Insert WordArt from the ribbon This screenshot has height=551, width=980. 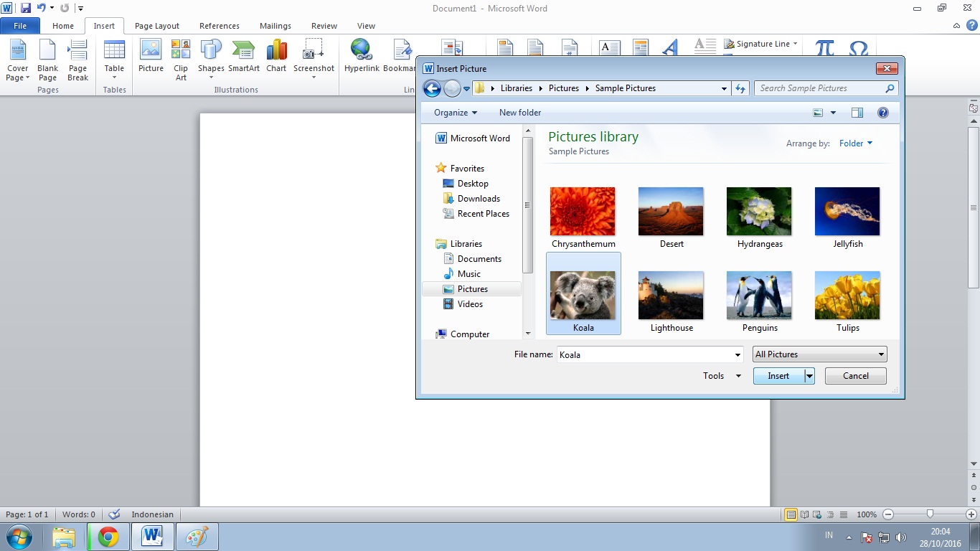coord(669,48)
